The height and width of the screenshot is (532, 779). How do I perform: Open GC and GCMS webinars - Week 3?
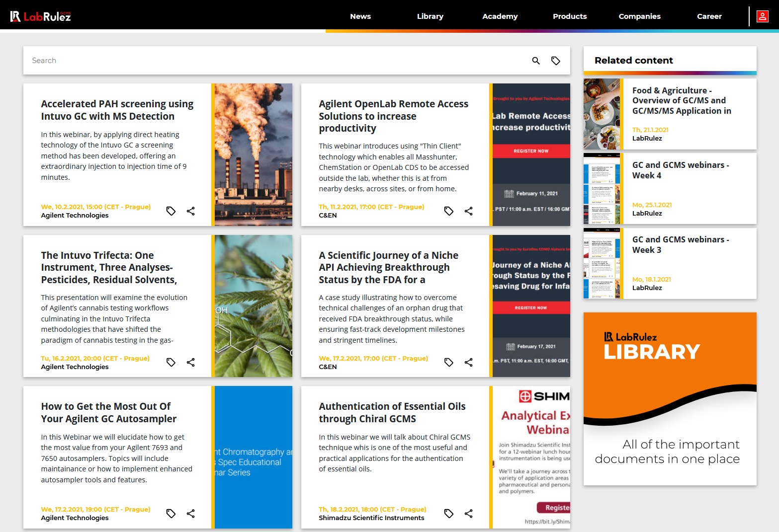681,244
